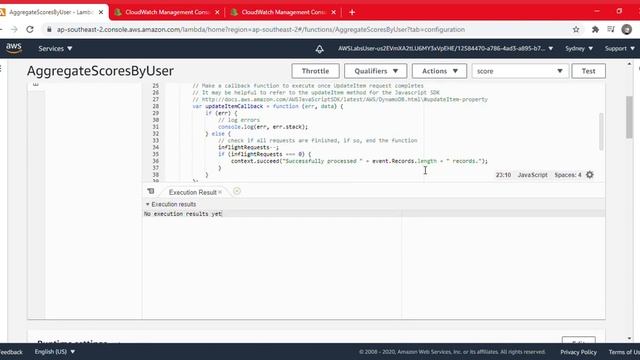Go forward with the browser arrow

[x=14, y=29]
